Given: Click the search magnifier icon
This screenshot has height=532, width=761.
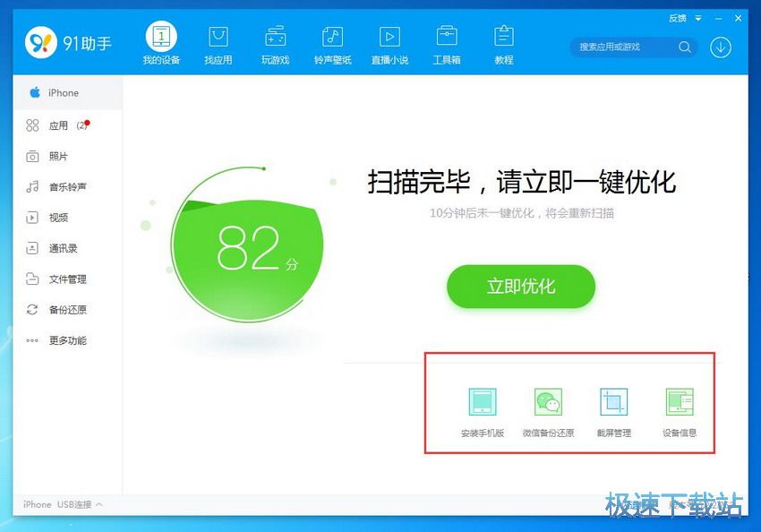Looking at the screenshot, I should (x=685, y=47).
